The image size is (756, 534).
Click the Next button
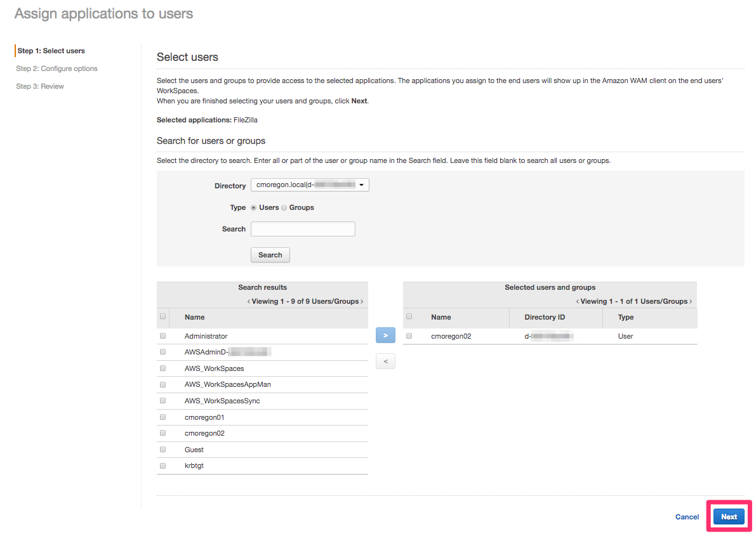pos(728,516)
